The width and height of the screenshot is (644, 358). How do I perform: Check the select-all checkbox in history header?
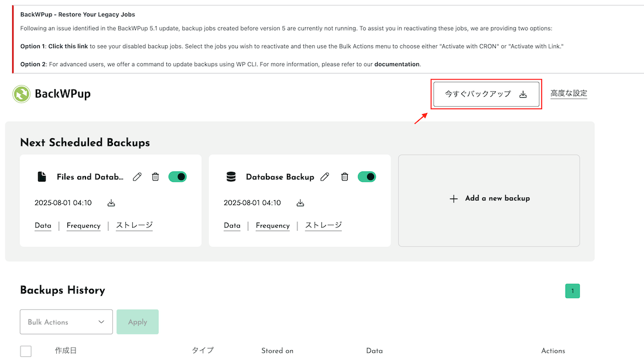tap(26, 351)
